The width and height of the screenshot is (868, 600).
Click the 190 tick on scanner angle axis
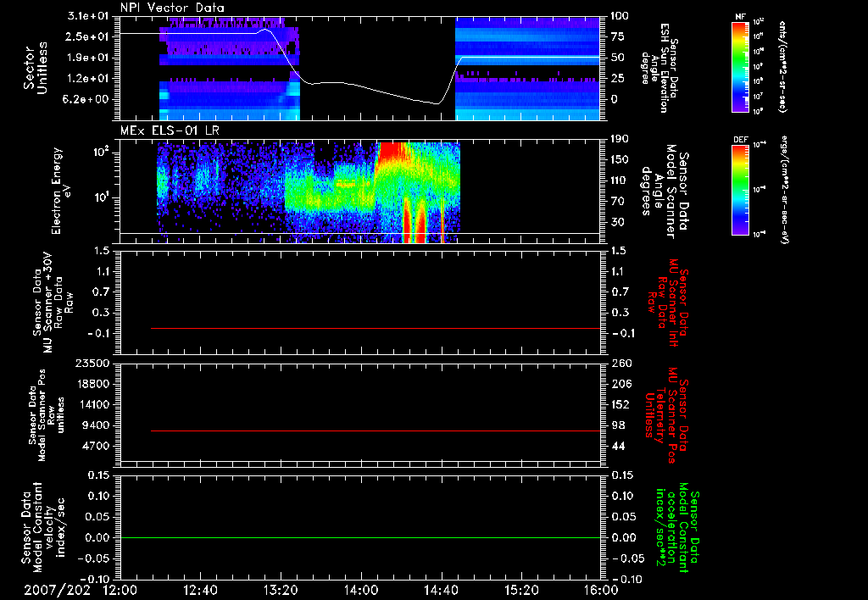click(x=620, y=139)
